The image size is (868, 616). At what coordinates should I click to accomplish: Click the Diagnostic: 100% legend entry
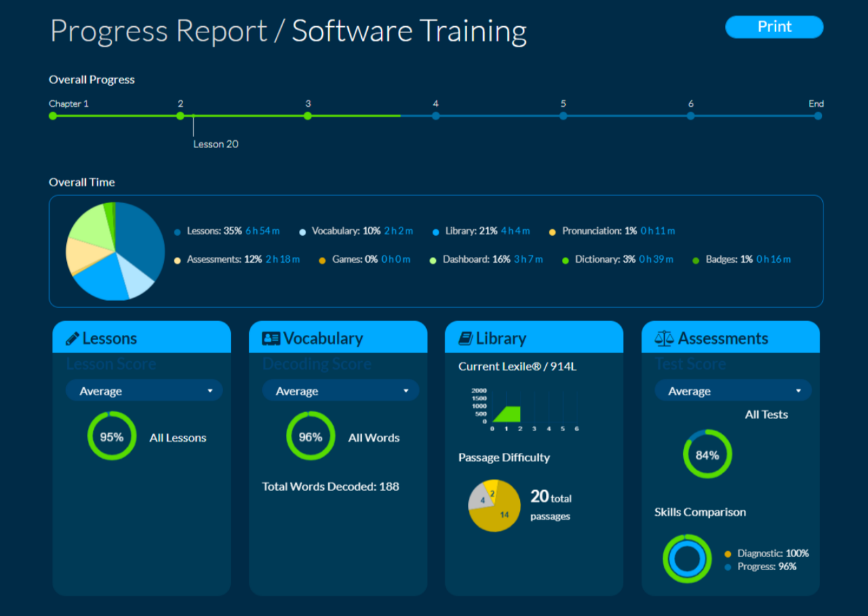tap(766, 553)
